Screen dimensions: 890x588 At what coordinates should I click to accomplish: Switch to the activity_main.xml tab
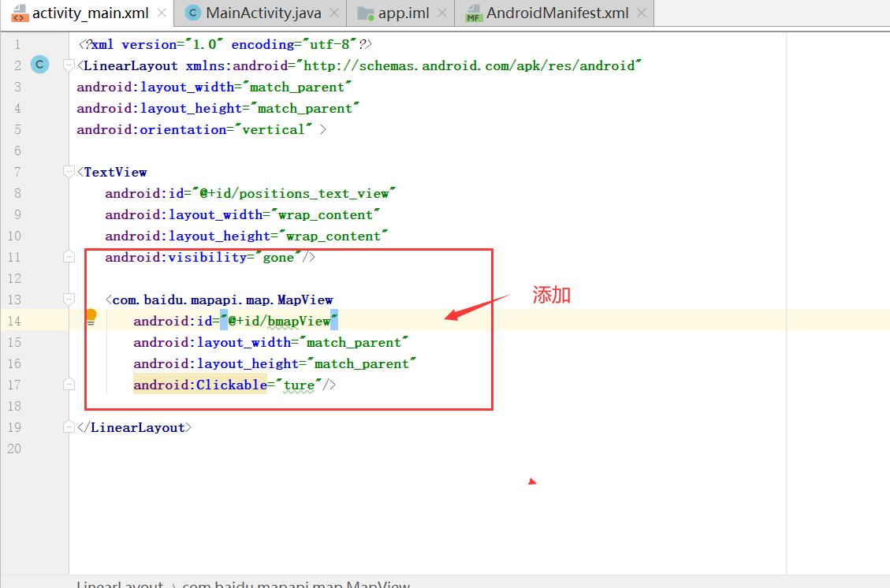tap(86, 13)
